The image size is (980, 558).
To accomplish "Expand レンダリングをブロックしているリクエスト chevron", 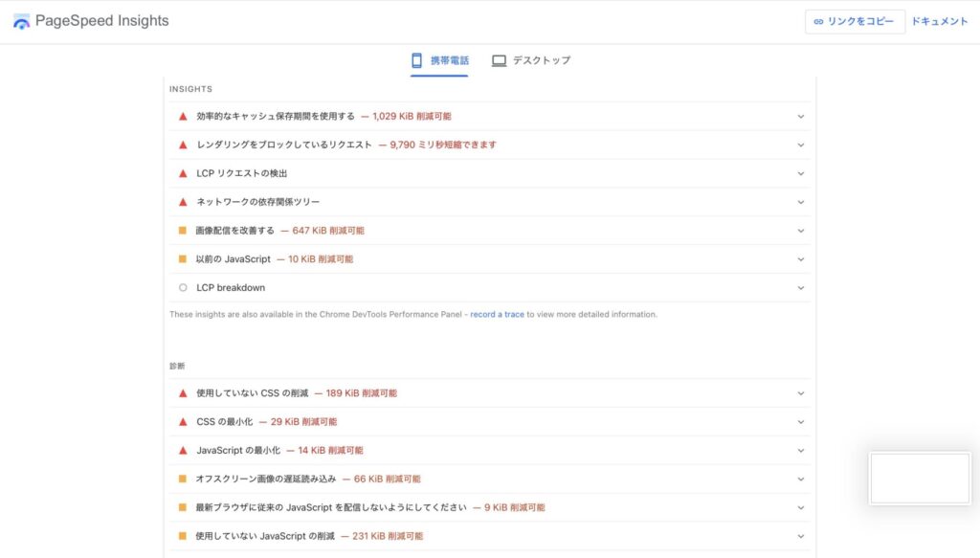I will pyautogui.click(x=801, y=145).
